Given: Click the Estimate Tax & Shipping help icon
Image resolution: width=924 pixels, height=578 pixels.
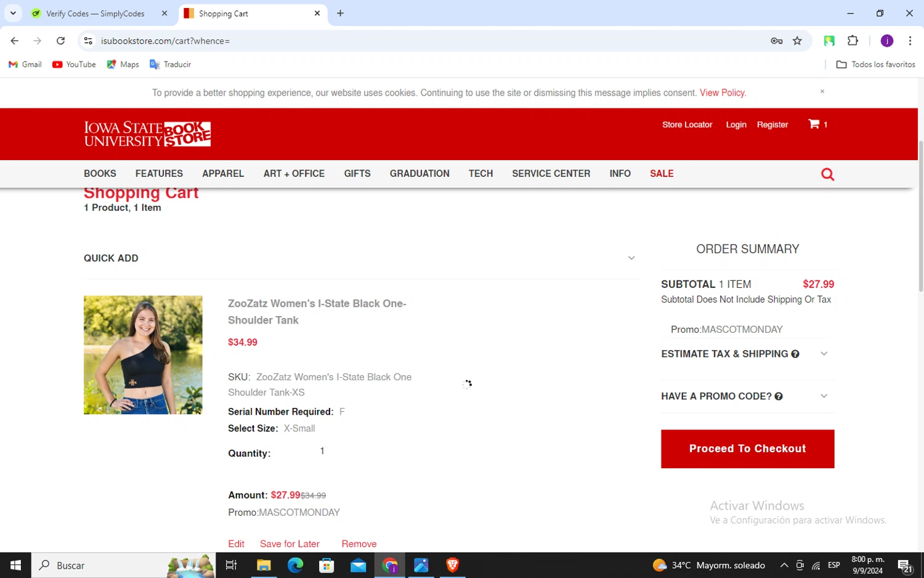Looking at the screenshot, I should pos(795,354).
